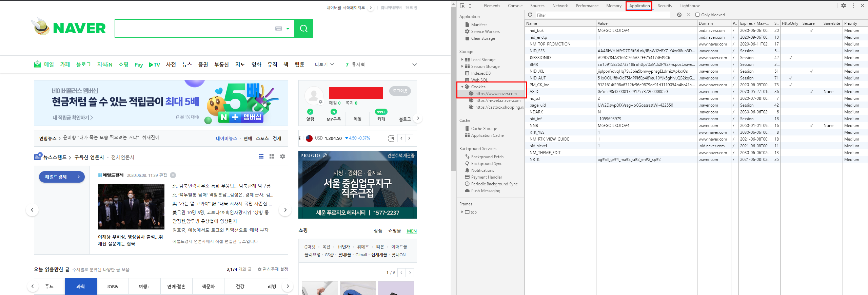Switch news stand to grid view icon
The height and width of the screenshot is (295, 868).
tap(272, 156)
